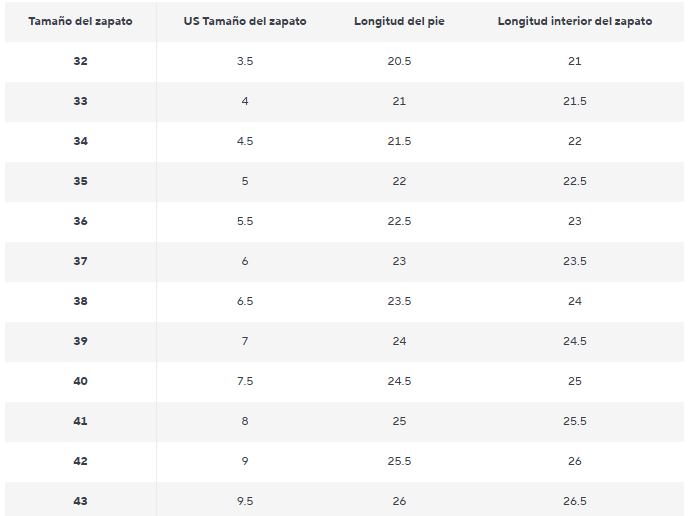The image size is (693, 516).
Task: Select US size 9.5 cell
Action: coord(245,501)
